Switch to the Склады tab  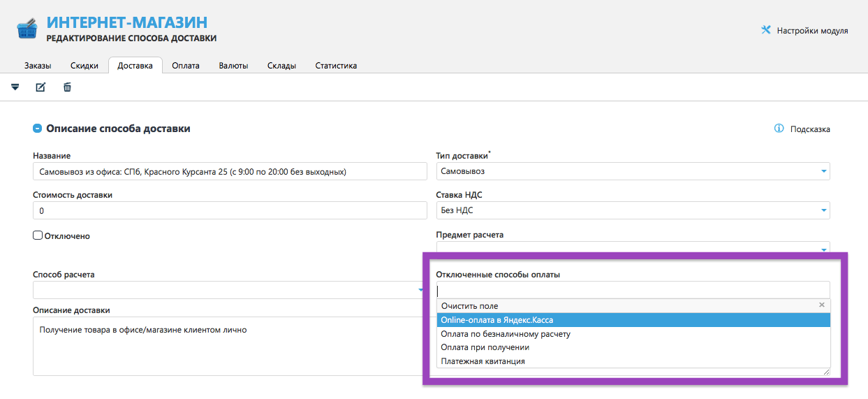281,66
